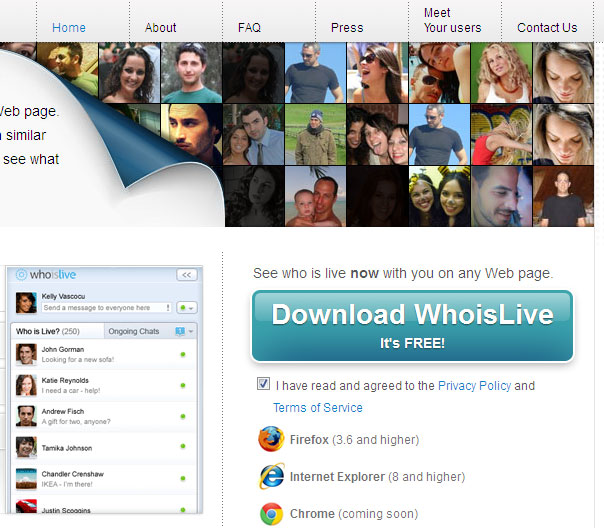
Task: Click the Firefox (3.6 and higher) text
Action: click(354, 439)
